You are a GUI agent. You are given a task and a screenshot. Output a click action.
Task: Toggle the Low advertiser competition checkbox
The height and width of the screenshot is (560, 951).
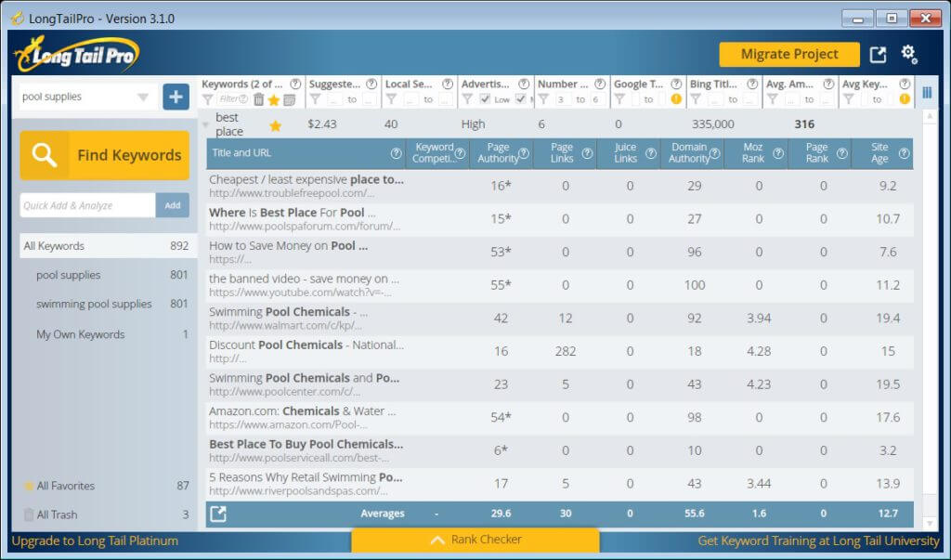(x=485, y=98)
